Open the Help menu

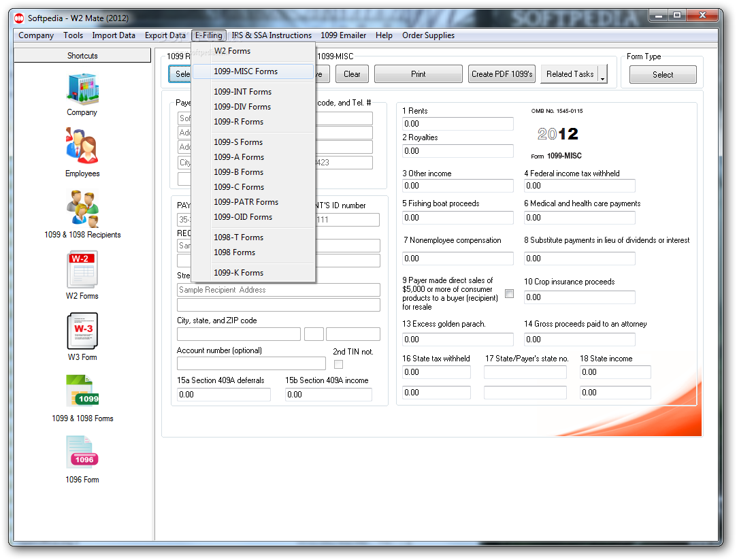384,35
